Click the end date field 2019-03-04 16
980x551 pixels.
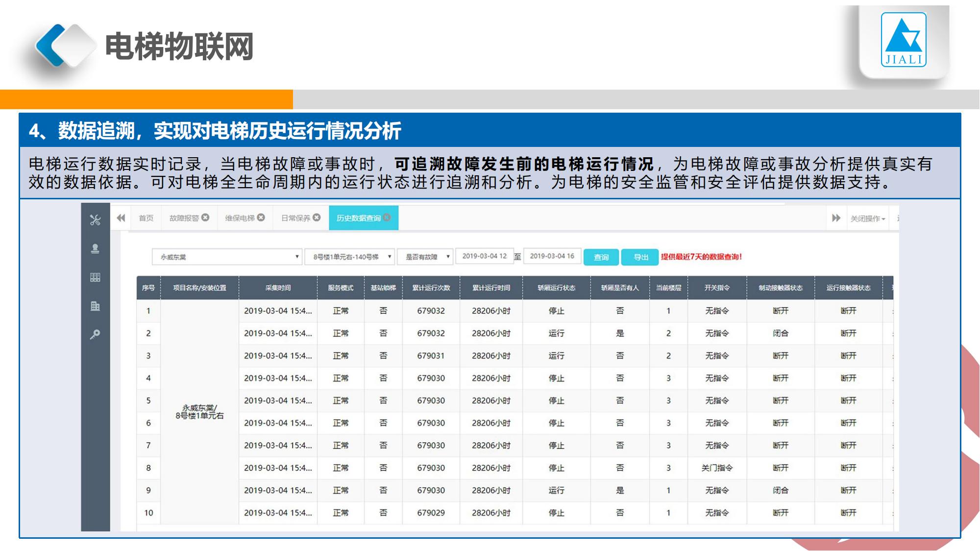point(552,256)
